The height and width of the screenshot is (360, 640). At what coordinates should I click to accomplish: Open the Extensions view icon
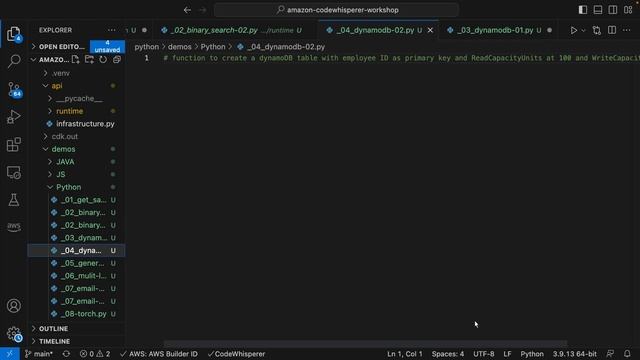point(13,144)
